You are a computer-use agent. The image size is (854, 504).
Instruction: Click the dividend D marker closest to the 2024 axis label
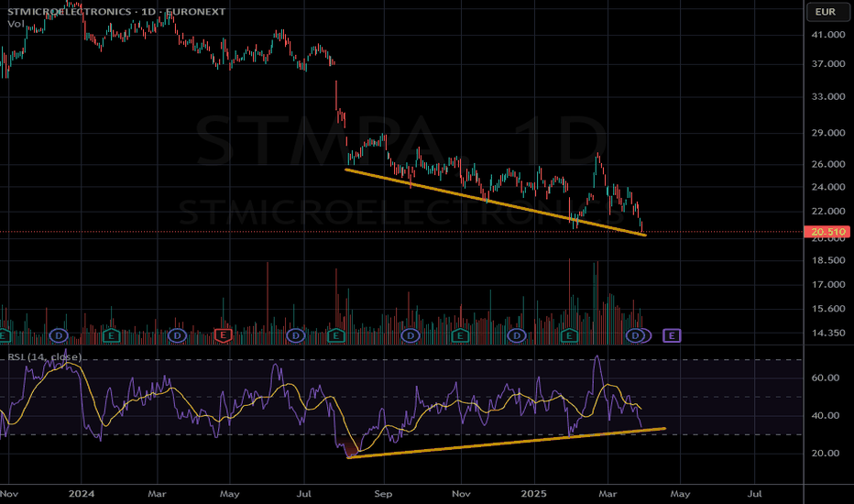click(59, 335)
